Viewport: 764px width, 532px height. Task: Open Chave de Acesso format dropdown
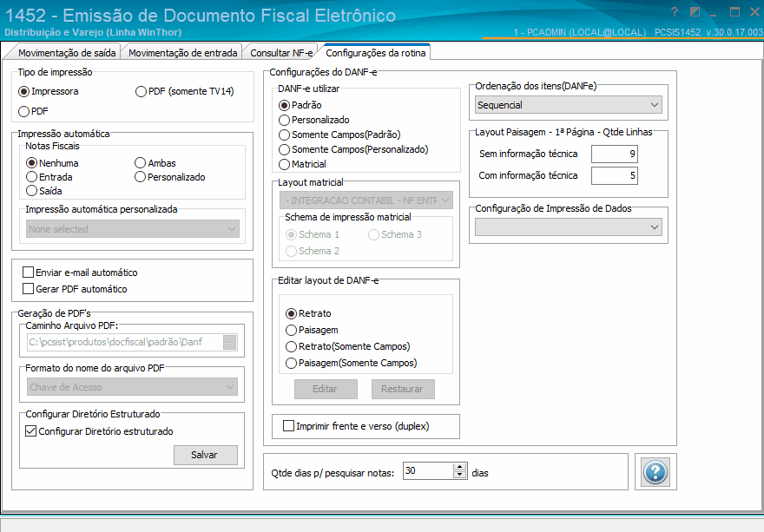coord(133,387)
